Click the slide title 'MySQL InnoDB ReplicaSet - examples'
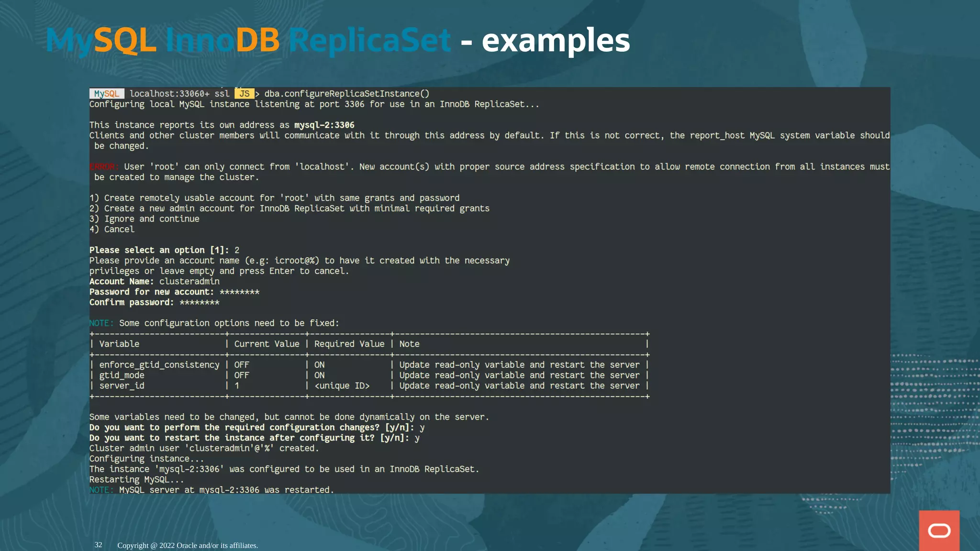The width and height of the screenshot is (980, 551). pos(338,40)
